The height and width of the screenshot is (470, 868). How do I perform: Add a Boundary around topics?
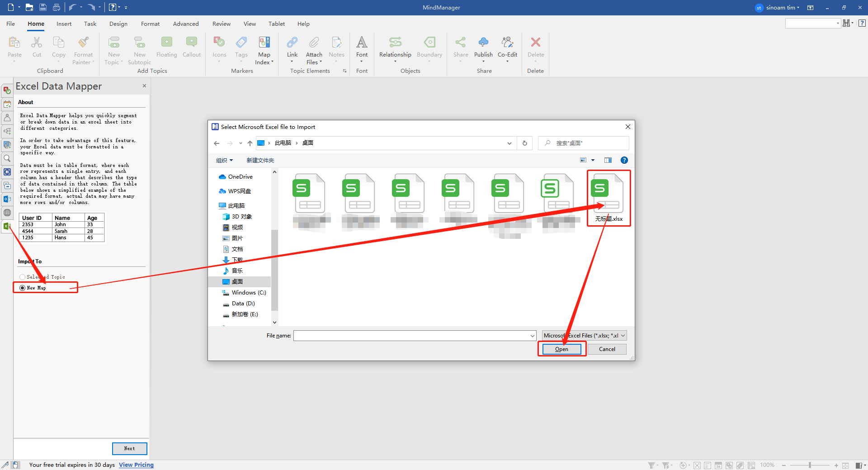[429, 47]
